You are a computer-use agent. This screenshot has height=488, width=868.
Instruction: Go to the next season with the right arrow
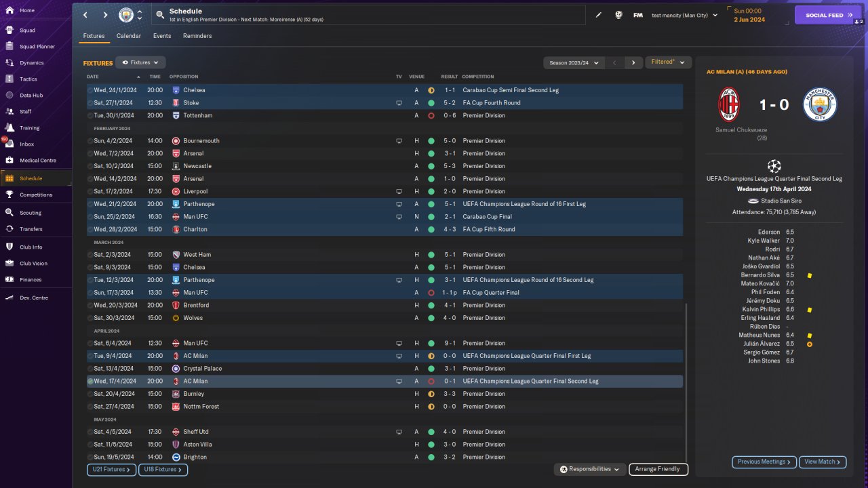point(633,62)
